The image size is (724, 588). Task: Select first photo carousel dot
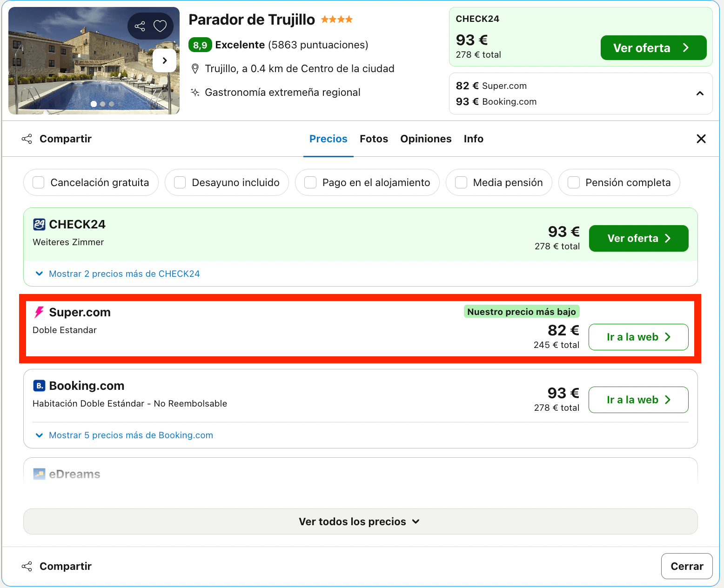[94, 104]
